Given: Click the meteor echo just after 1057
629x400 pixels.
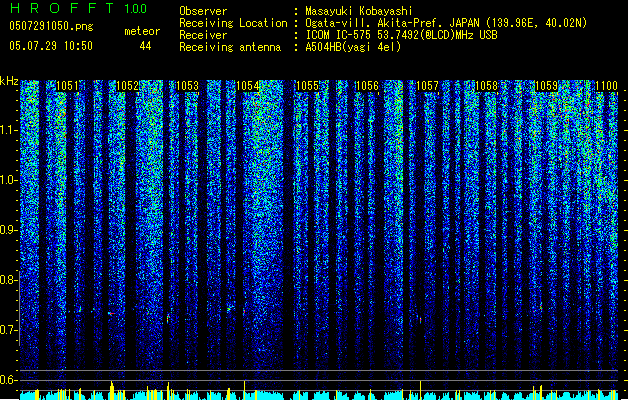Looking at the screenshot, I should pos(420,320).
